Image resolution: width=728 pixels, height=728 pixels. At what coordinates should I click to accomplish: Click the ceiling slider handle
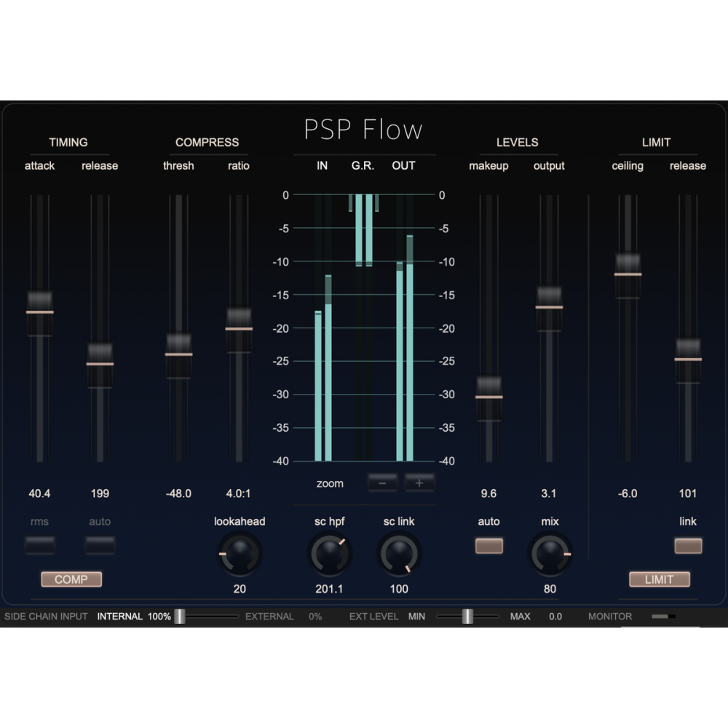click(x=628, y=274)
